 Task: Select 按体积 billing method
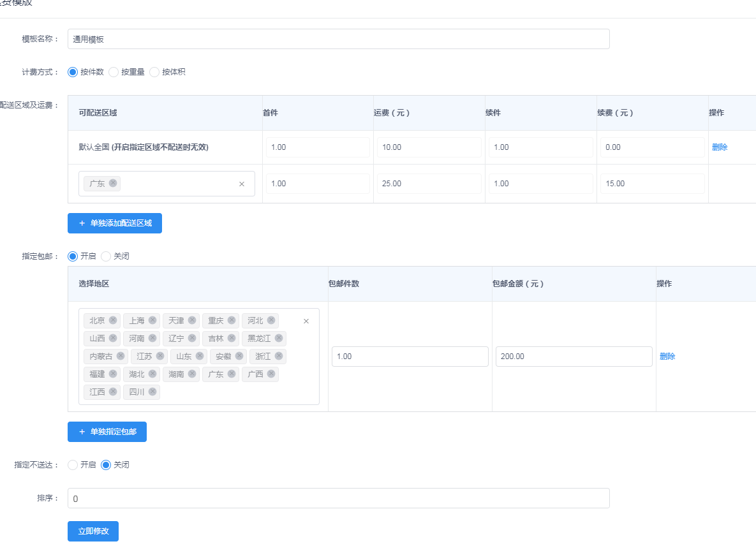pyautogui.click(x=154, y=72)
